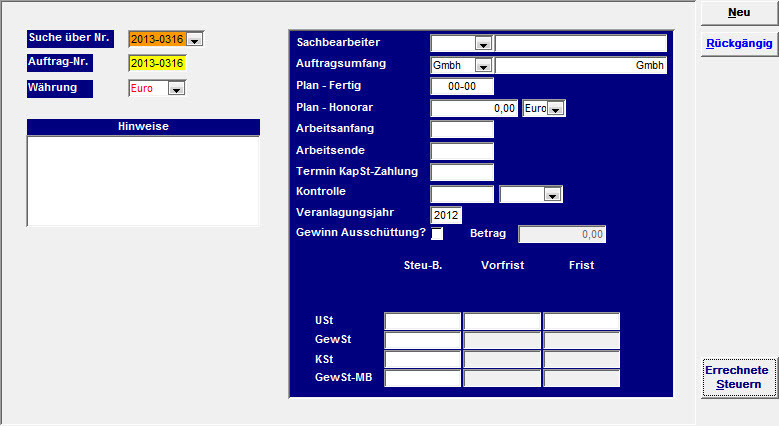Click the Sachbearbeiter name text field

(580, 44)
